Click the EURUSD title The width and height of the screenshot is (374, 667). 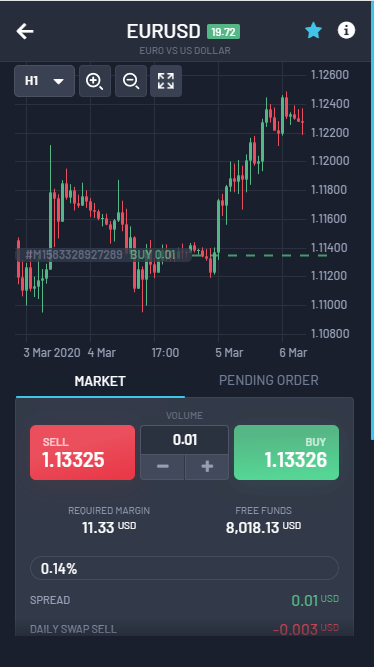163,31
